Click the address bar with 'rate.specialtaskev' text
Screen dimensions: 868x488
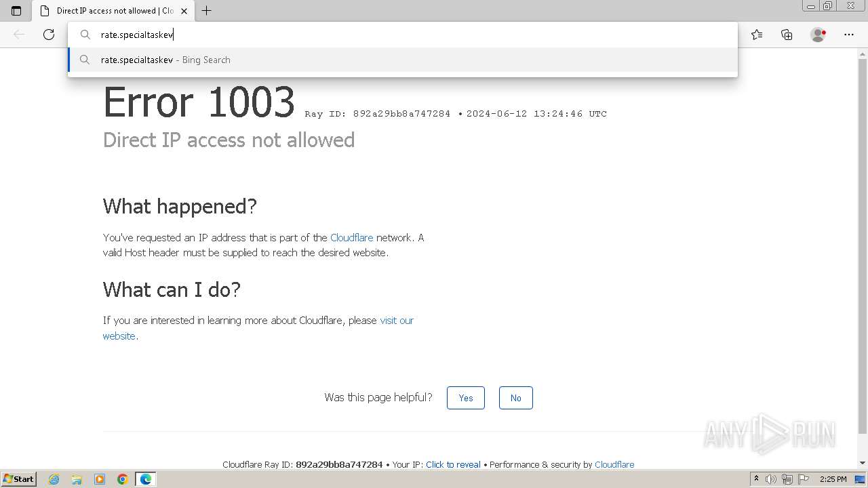coord(402,35)
